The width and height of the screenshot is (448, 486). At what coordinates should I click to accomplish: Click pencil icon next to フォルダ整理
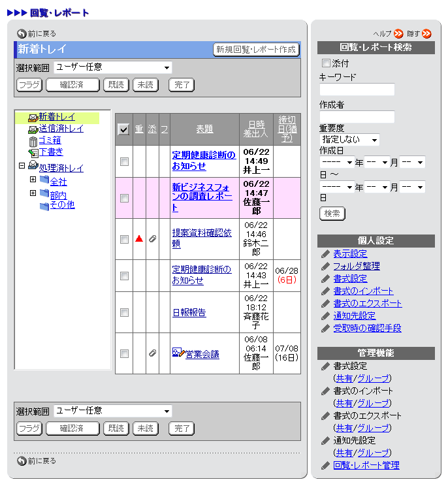pyautogui.click(x=325, y=267)
